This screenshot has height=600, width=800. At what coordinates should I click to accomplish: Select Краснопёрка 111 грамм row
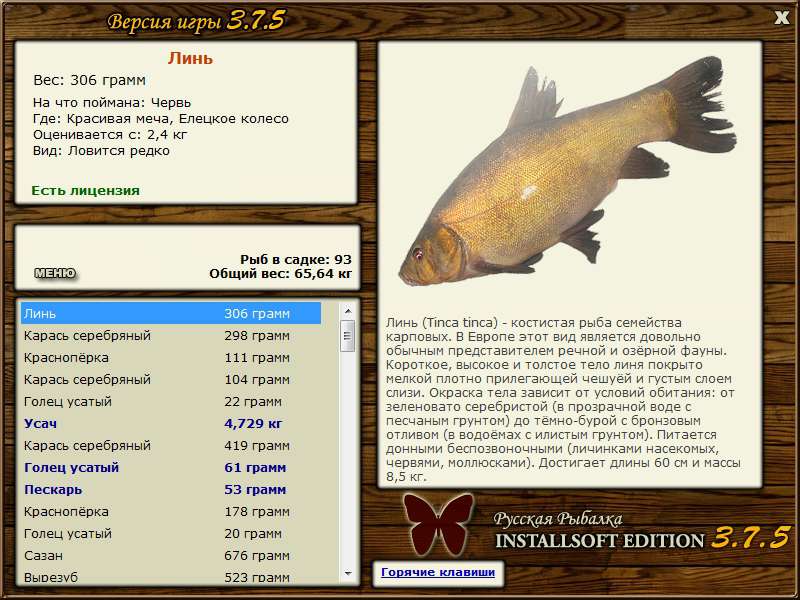point(171,357)
